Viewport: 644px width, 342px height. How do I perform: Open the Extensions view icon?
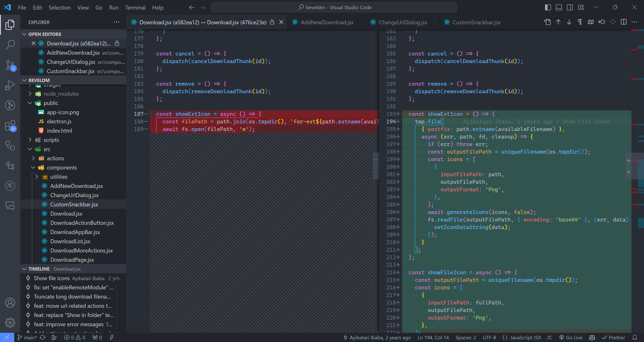(x=10, y=126)
